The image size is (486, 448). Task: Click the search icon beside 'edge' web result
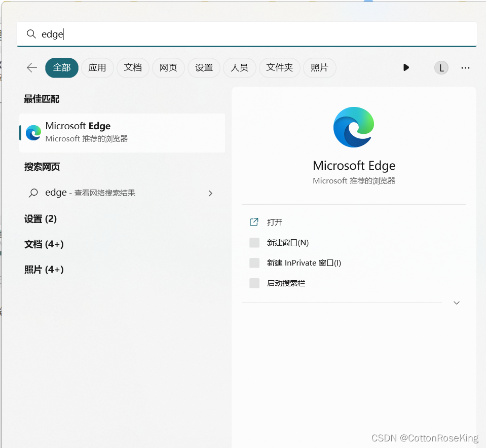click(33, 193)
